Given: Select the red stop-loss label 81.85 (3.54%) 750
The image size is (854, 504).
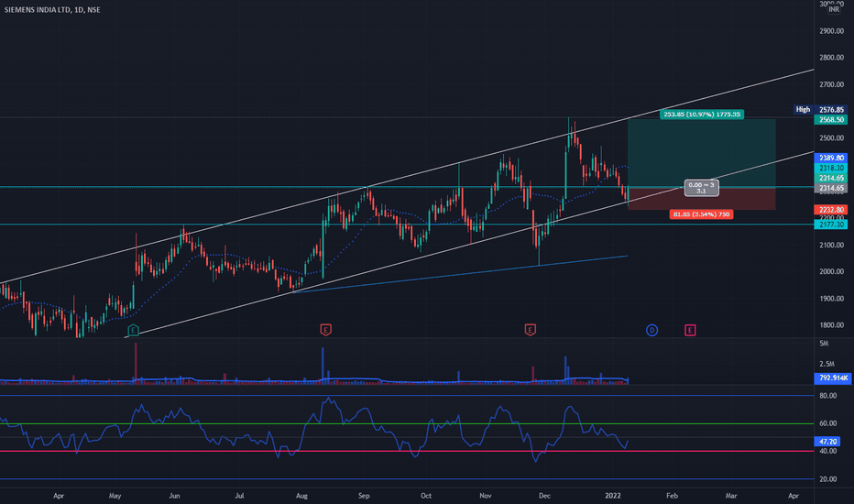Looking at the screenshot, I should click(702, 214).
